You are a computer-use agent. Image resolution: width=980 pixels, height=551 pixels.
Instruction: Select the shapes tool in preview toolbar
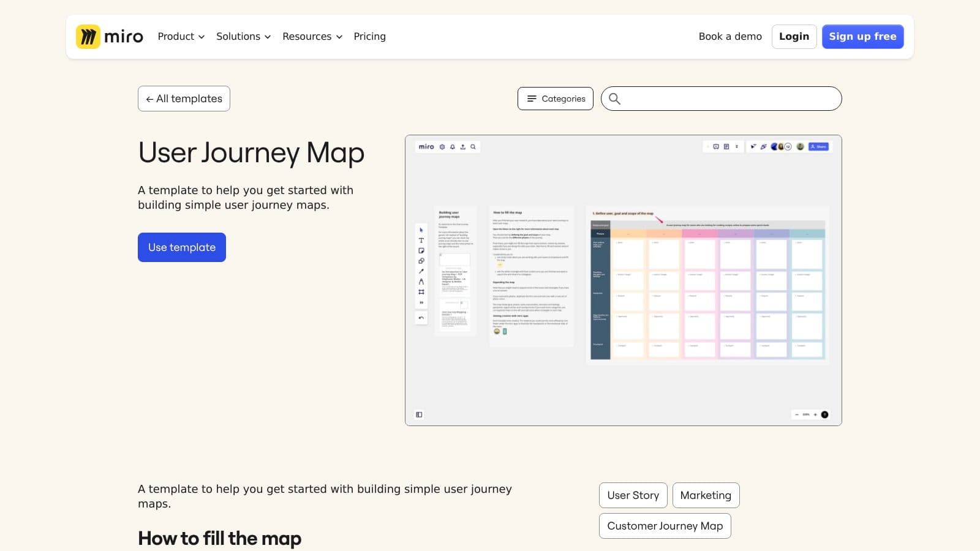[421, 261]
